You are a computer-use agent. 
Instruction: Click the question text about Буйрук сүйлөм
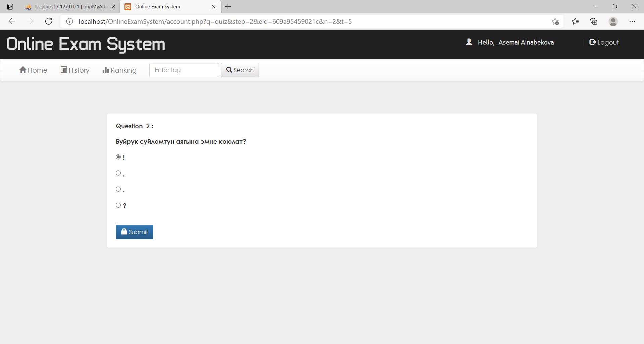coord(181,142)
